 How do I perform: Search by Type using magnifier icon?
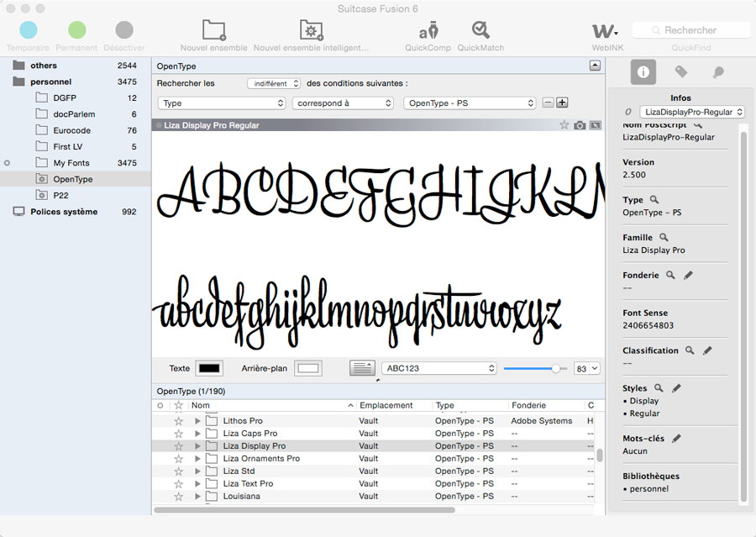click(x=654, y=199)
